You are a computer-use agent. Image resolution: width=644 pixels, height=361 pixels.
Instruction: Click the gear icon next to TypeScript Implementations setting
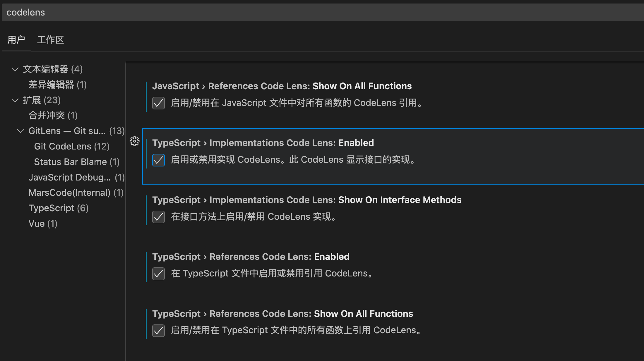pyautogui.click(x=134, y=141)
